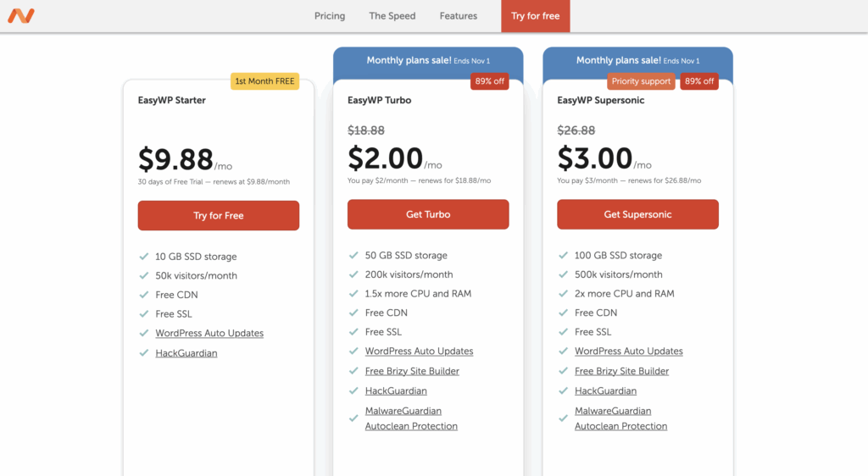This screenshot has width=868, height=476.
Task: Click checkmark beside Supersonic plan Free SSL
Action: (564, 332)
